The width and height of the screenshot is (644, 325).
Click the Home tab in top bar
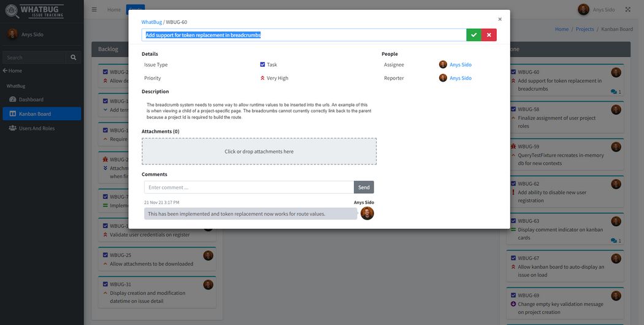click(114, 10)
